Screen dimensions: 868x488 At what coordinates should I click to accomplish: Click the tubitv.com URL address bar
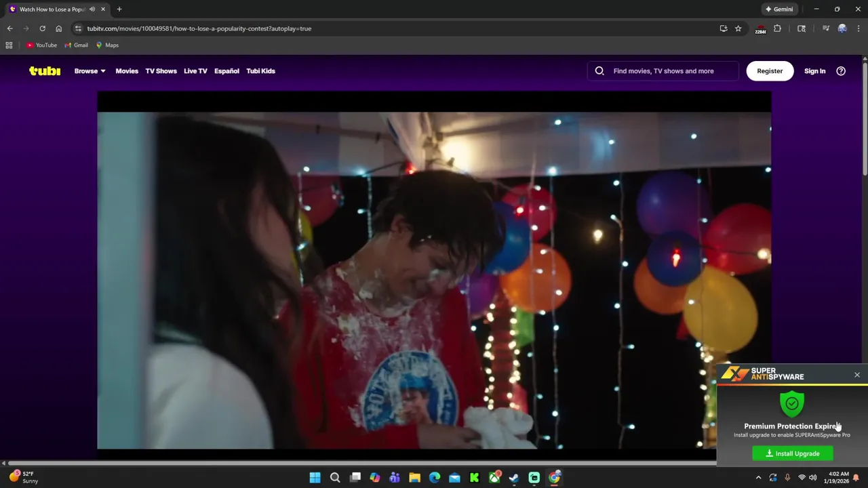coord(393,28)
